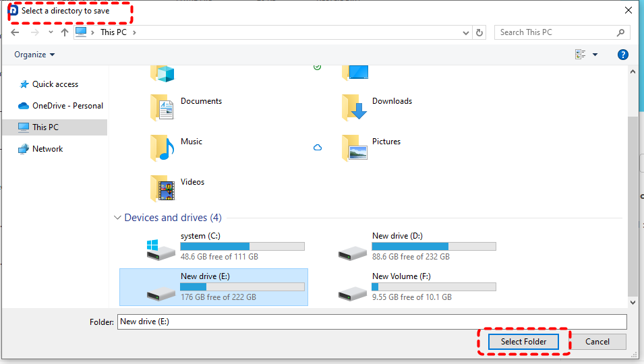644x364 pixels.
Task: Open the Organize menu
Action: click(34, 55)
